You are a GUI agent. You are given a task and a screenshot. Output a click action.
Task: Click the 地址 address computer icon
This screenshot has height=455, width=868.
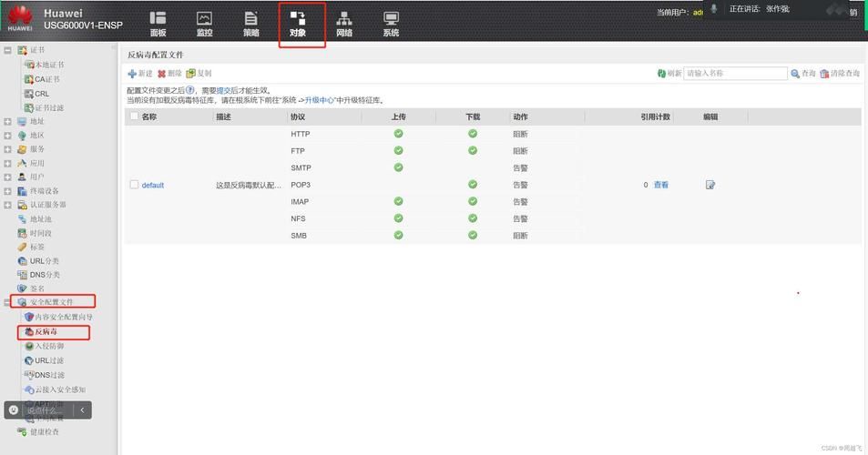tap(22, 121)
